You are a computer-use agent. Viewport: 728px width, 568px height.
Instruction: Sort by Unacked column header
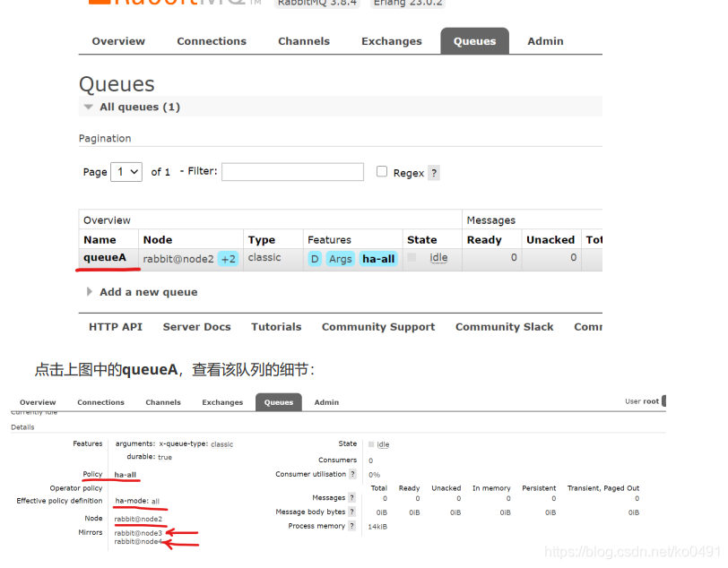coord(550,240)
